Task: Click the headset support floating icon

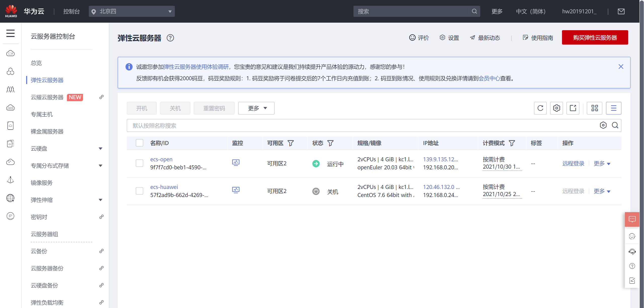Action: pyautogui.click(x=632, y=251)
